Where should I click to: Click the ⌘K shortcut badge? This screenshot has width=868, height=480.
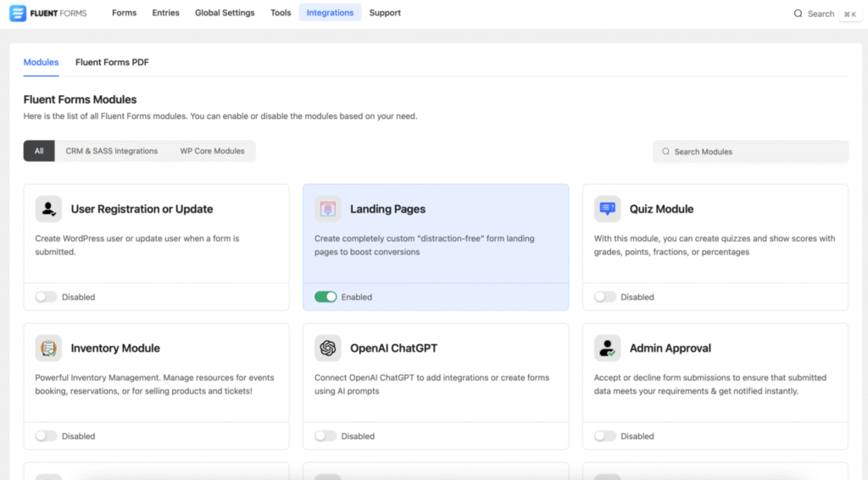[849, 14]
